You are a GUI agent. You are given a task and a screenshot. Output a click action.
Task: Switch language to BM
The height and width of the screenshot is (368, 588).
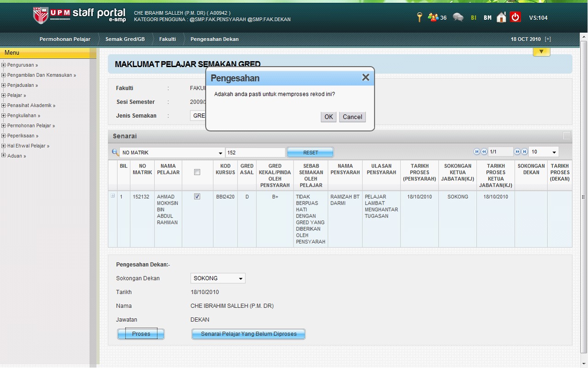tap(487, 18)
